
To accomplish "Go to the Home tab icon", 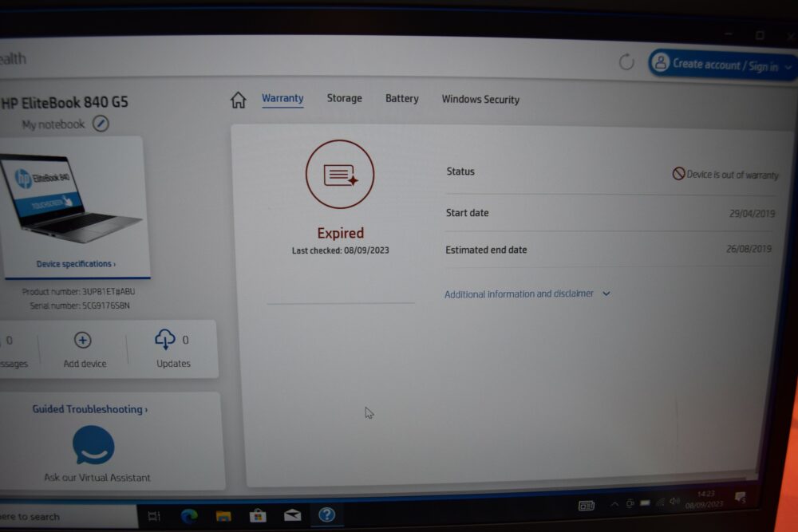I will click(x=238, y=100).
